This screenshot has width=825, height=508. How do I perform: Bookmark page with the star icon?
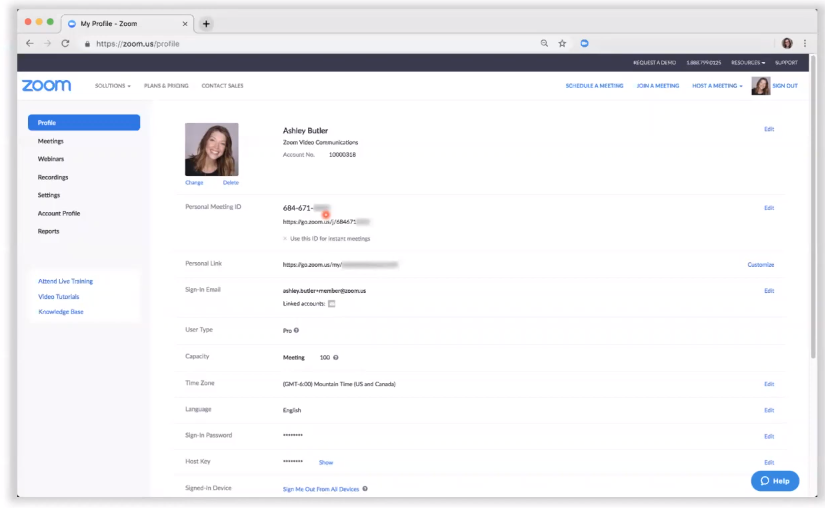(562, 44)
